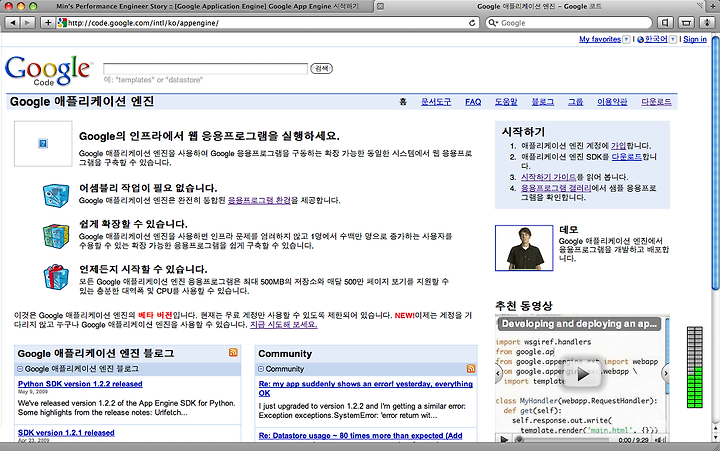Open 응용프로그램 갤러리 link
This screenshot has width=720, height=451.
pos(556,188)
